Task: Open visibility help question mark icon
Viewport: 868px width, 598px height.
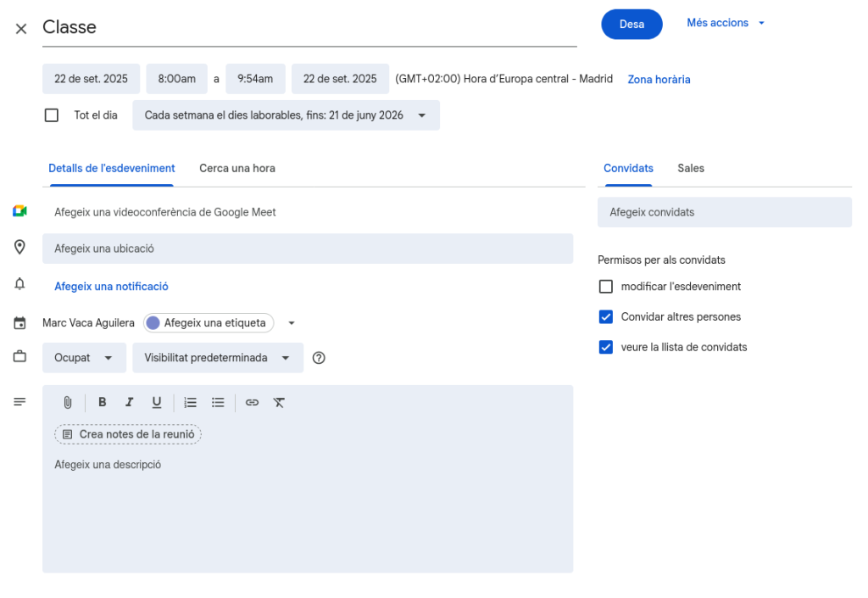Action: tap(319, 358)
